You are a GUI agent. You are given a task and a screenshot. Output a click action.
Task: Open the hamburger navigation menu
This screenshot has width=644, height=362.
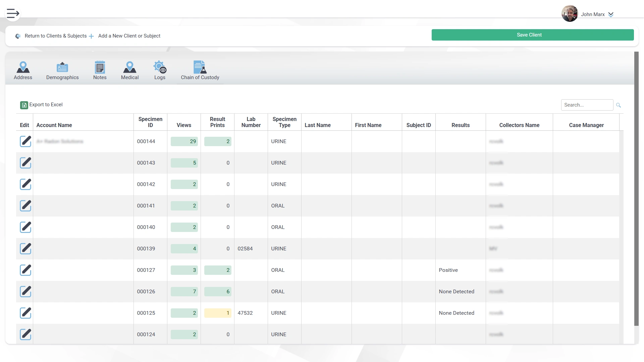pyautogui.click(x=13, y=13)
